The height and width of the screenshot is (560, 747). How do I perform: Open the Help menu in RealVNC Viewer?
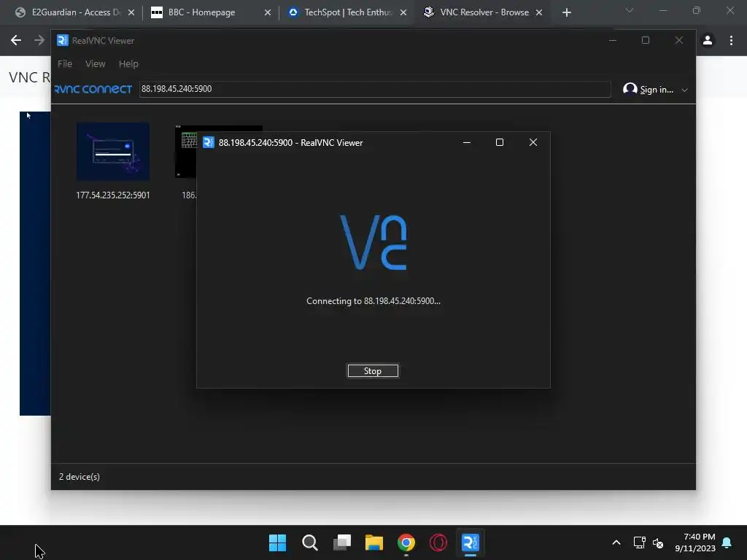click(128, 64)
